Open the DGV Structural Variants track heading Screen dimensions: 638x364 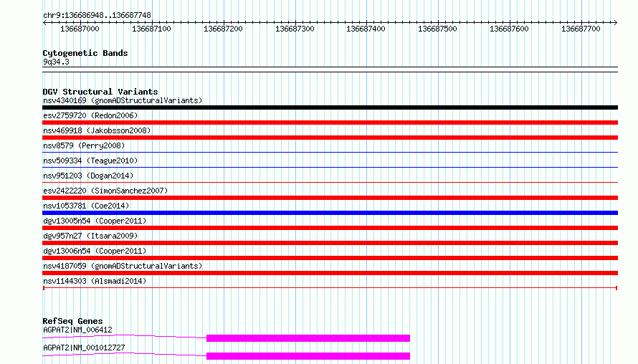click(x=100, y=92)
